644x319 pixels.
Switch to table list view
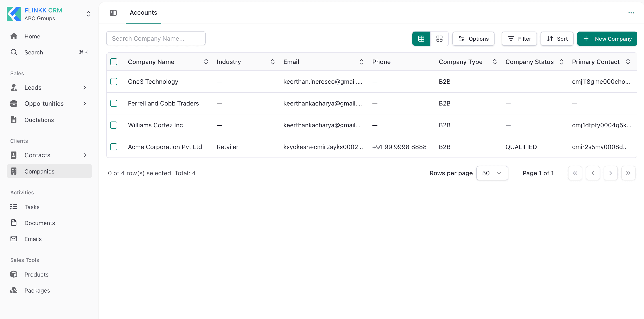(421, 39)
